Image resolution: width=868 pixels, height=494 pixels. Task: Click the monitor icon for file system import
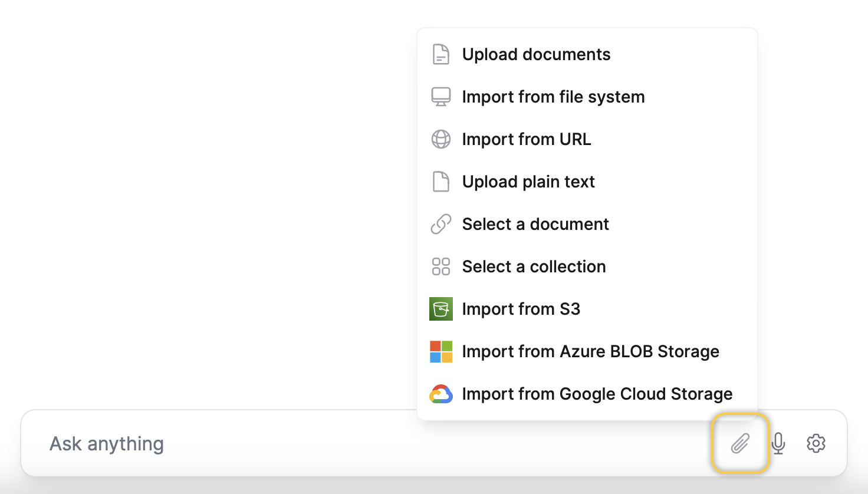441,97
